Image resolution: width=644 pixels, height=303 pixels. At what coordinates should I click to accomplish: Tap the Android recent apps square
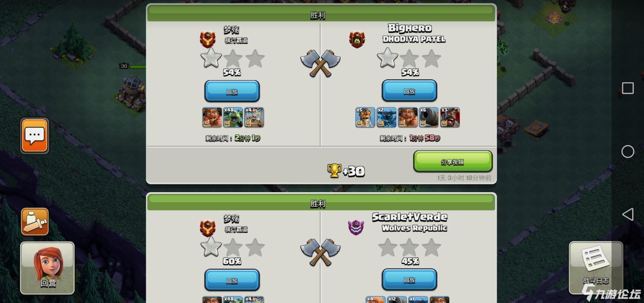point(628,88)
